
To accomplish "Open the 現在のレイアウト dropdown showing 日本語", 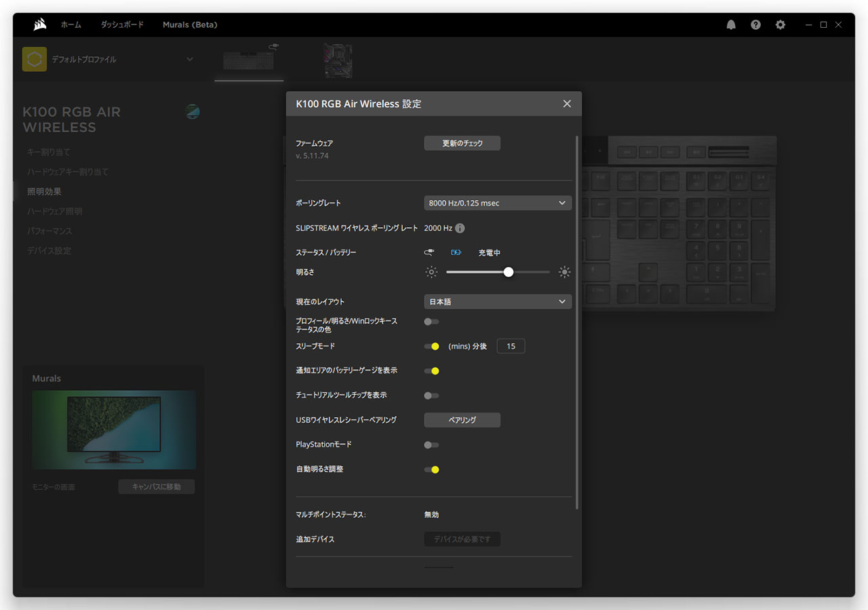I will click(x=498, y=301).
